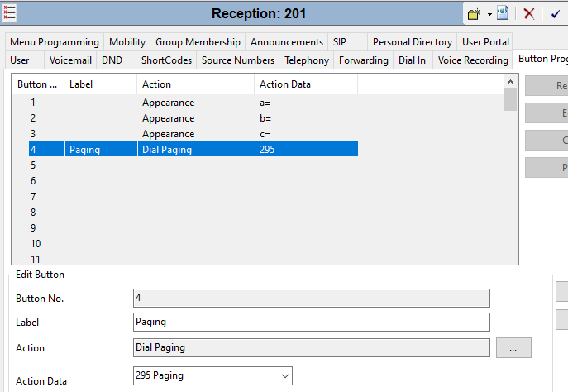Click the ellipsis button beside Action field
Viewport: 568px width, 392px height.
(513, 348)
